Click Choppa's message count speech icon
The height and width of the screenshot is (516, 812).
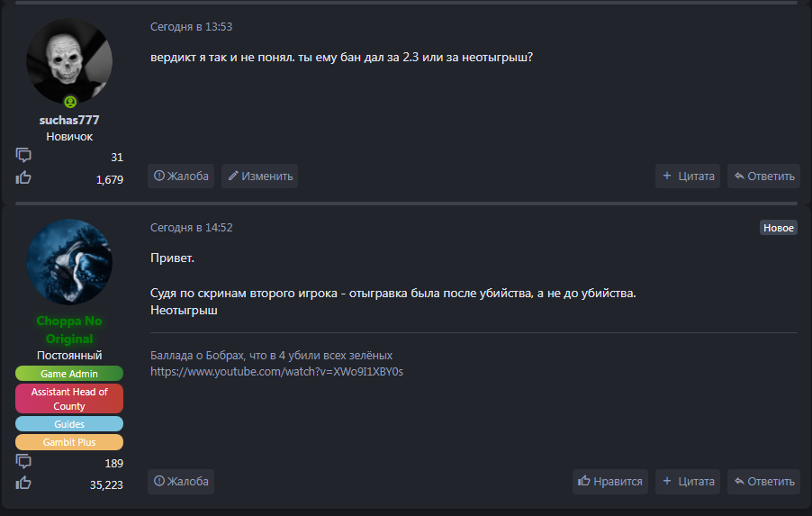23,462
